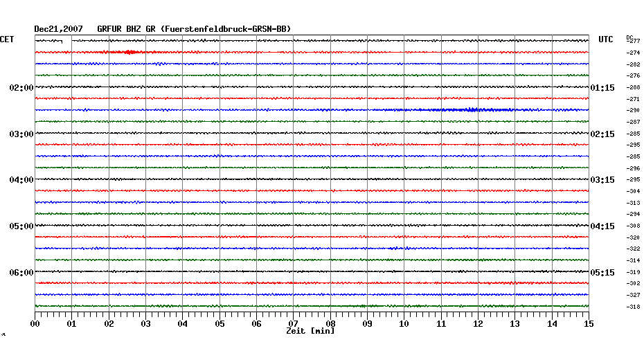The width and height of the screenshot is (644, 342).
Task: Click the DC offset value -327
Action: pos(634,295)
